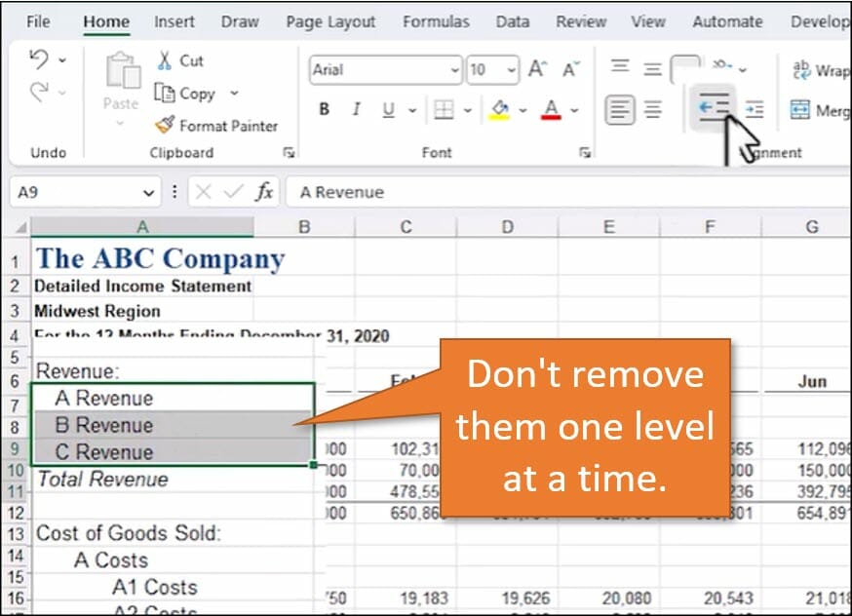Click the Cut scissors icon
This screenshot has width=852, height=616.
(x=165, y=60)
